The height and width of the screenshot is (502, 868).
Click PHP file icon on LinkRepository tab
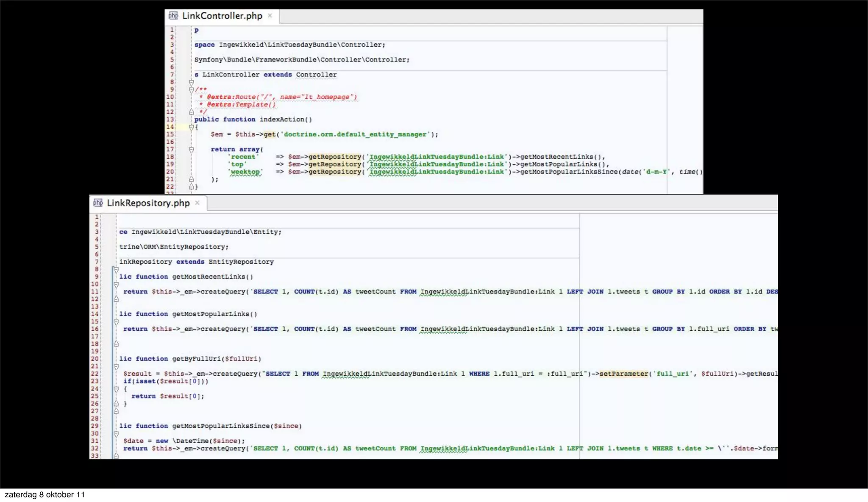coord(98,203)
